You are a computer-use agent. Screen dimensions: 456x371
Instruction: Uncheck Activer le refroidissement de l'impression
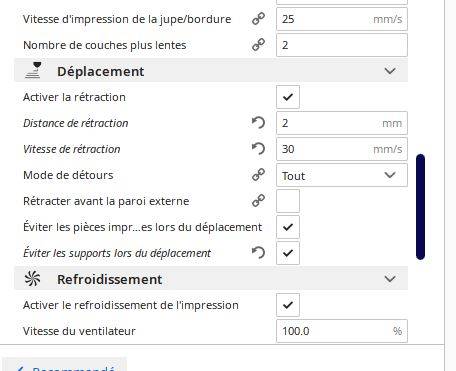click(x=288, y=305)
